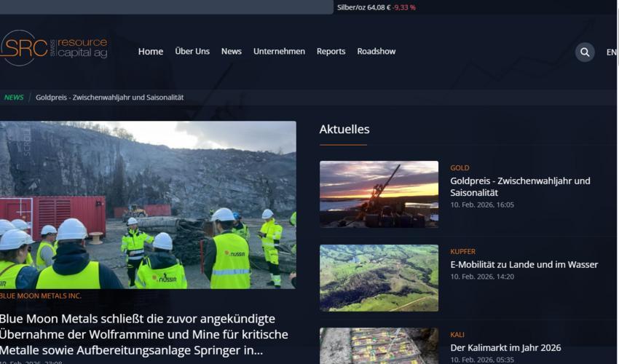Switch language to EN
Viewport: 619px width, 364px height.
tap(611, 52)
